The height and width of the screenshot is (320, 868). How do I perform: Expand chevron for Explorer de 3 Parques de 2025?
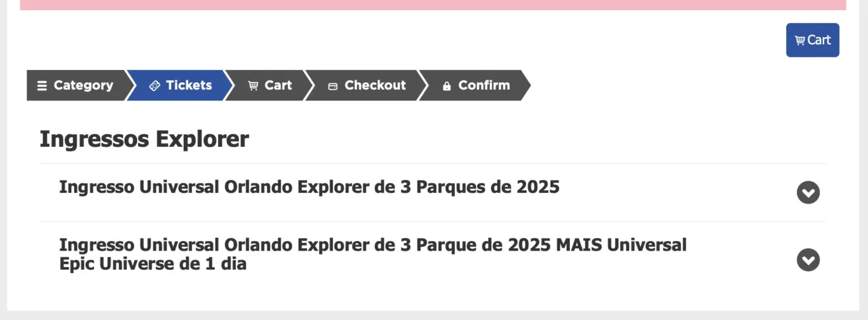click(x=808, y=192)
